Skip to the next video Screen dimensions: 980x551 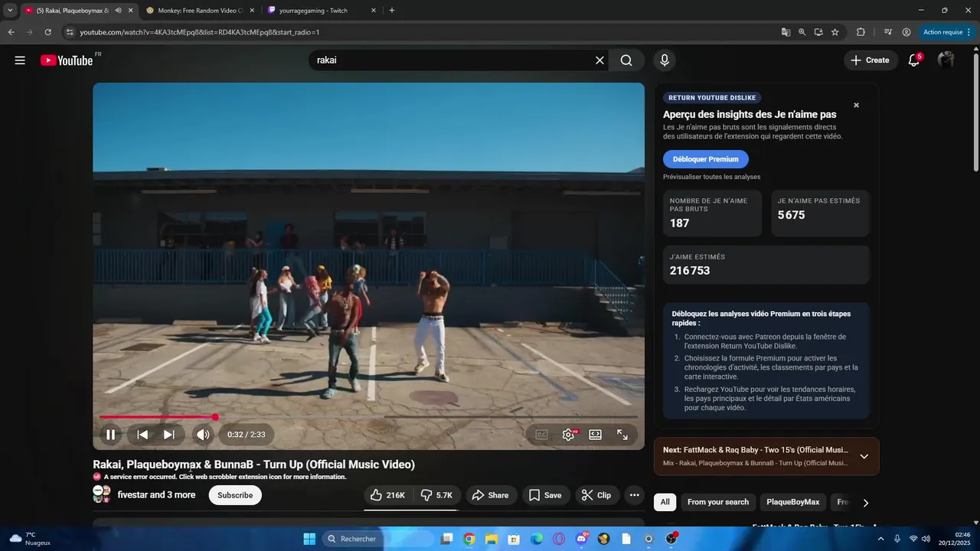pyautogui.click(x=169, y=435)
